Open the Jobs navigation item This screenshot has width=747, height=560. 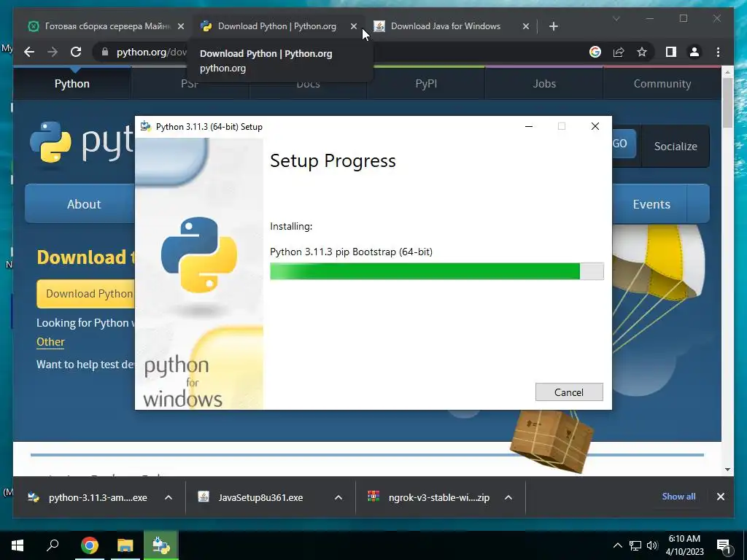(x=544, y=83)
